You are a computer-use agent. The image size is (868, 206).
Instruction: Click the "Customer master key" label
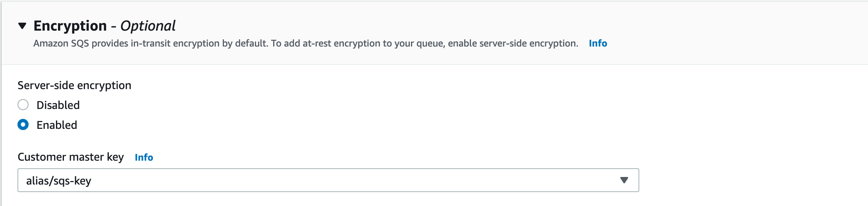71,157
